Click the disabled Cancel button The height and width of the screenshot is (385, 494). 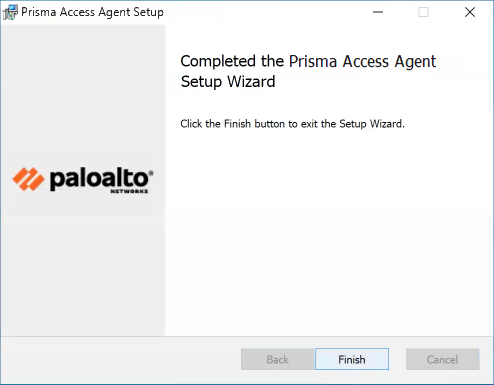tap(442, 359)
